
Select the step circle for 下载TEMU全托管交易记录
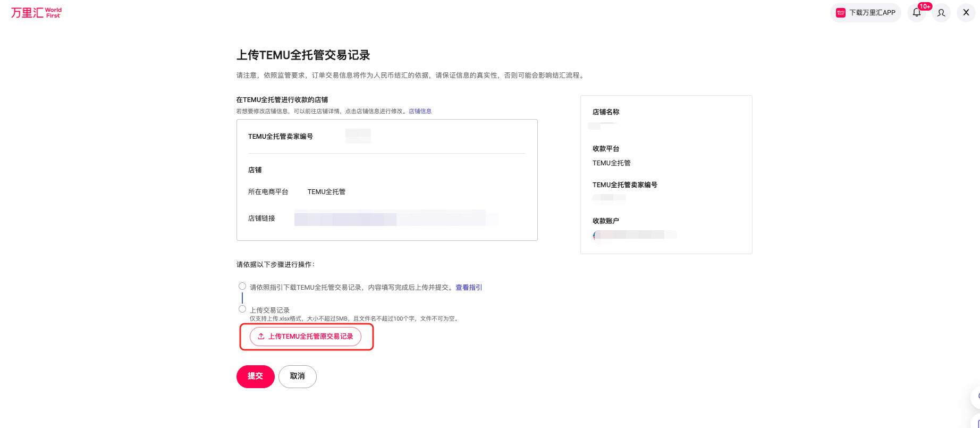(x=242, y=286)
